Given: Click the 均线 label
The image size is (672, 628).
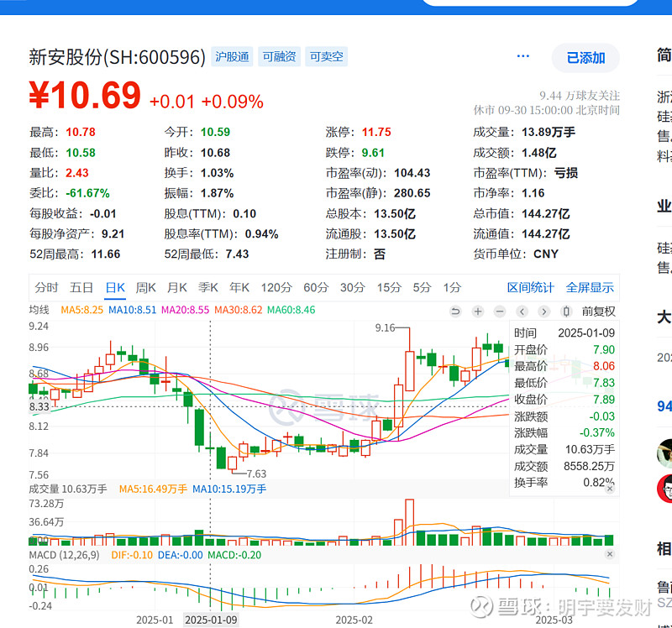Looking at the screenshot, I should tap(39, 310).
